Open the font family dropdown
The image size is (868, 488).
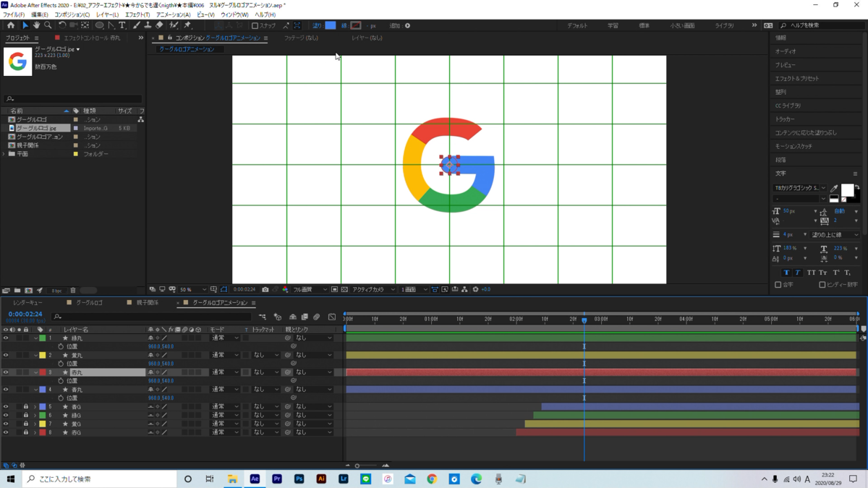[799, 188]
